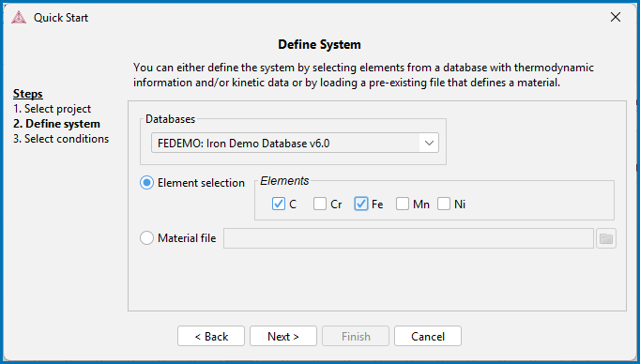Screen dimensions: 640x364
Task: Select the Material file radio button
Action: tap(147, 238)
